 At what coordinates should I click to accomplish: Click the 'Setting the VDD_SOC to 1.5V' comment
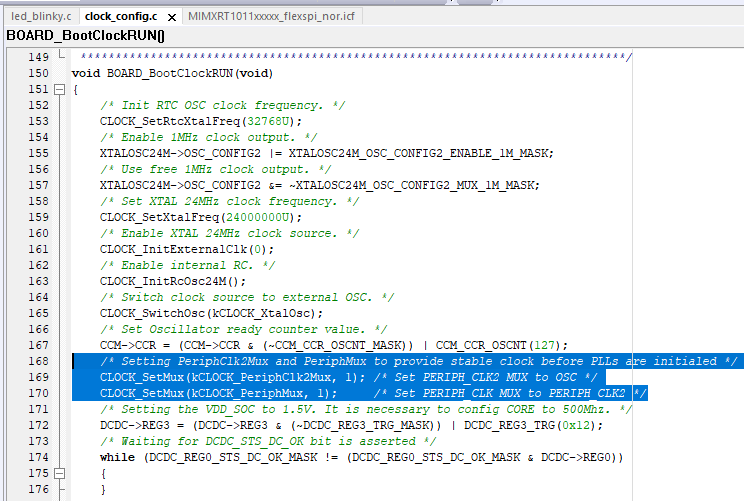[x=366, y=409]
